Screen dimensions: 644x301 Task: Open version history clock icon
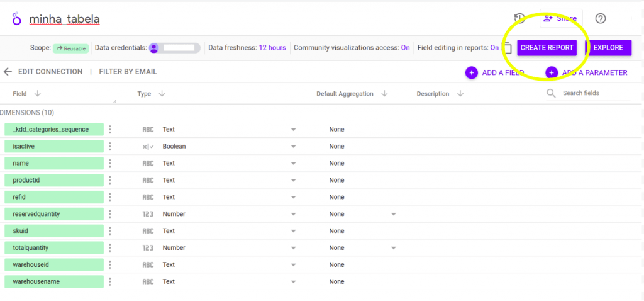coord(519,18)
